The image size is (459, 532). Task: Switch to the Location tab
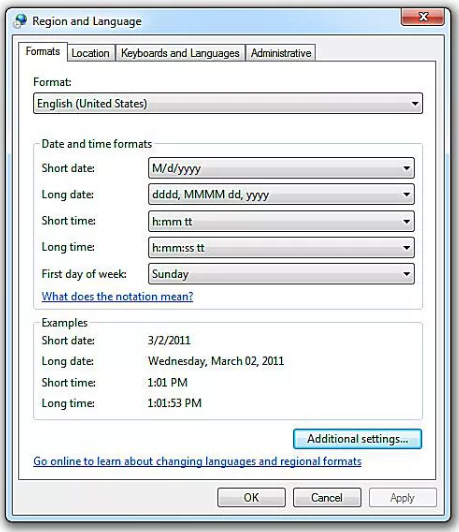coord(91,53)
